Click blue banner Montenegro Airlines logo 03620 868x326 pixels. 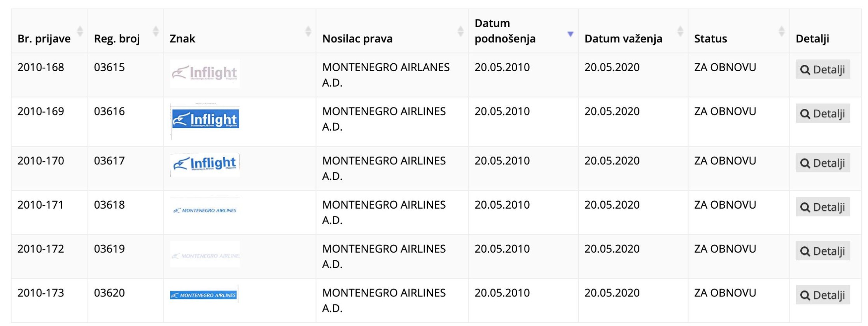pos(204,295)
